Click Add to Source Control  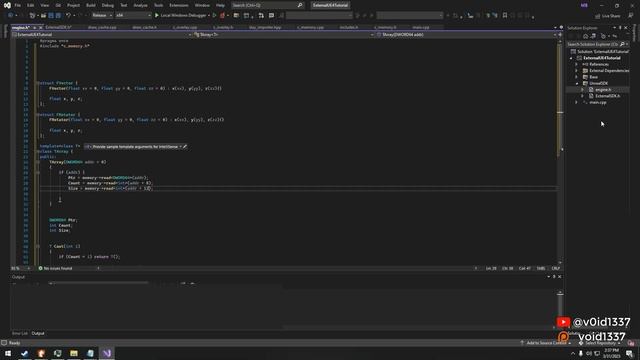click(x=545, y=343)
